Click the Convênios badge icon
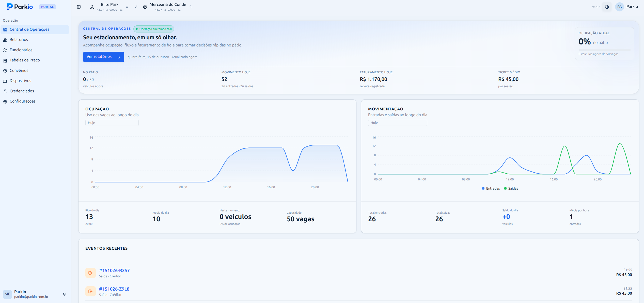This screenshot has width=644, height=303. tap(5, 71)
